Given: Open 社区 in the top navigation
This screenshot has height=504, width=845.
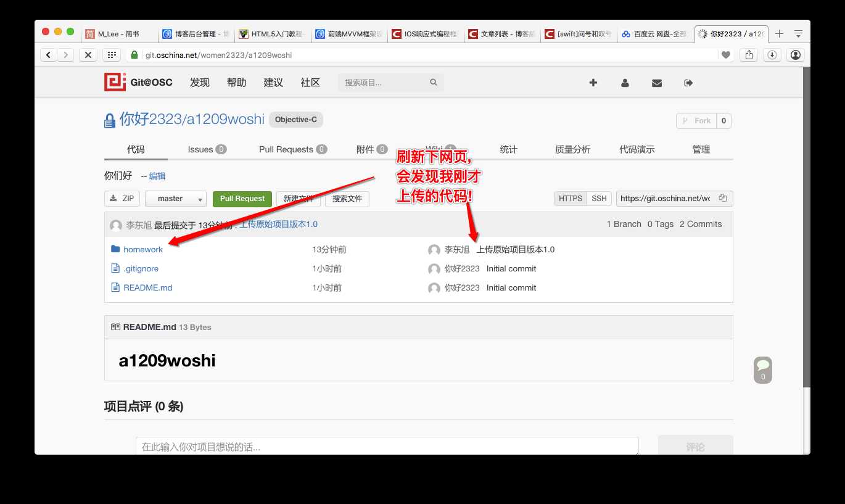Looking at the screenshot, I should [x=310, y=83].
